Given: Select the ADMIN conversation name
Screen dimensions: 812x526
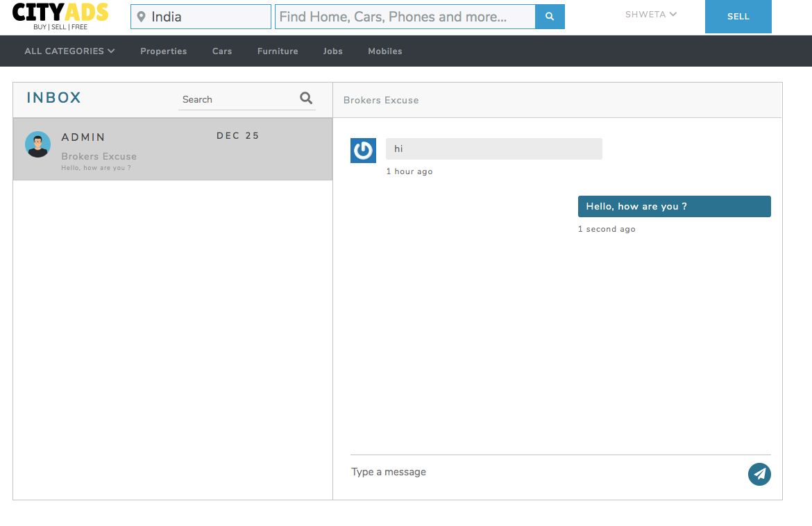Looking at the screenshot, I should (83, 137).
